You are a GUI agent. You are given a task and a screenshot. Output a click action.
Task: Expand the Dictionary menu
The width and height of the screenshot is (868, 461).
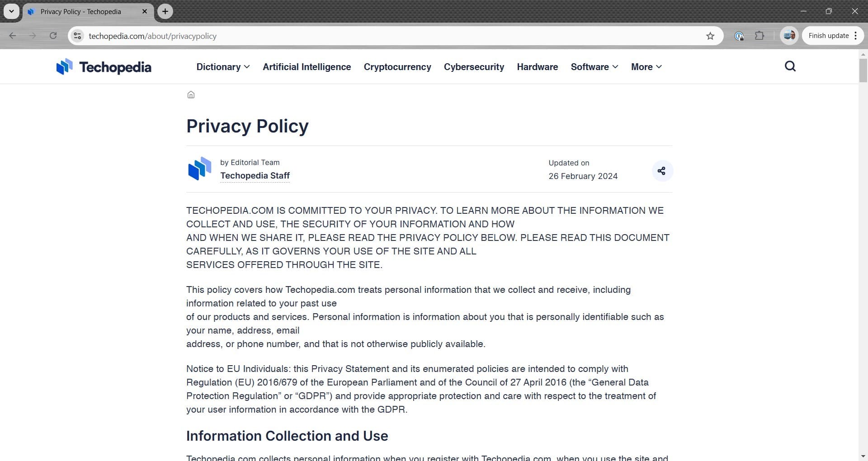(223, 67)
